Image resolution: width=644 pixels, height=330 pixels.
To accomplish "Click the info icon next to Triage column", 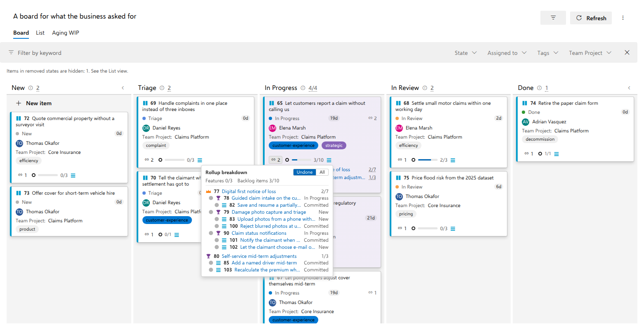I will pos(162,88).
